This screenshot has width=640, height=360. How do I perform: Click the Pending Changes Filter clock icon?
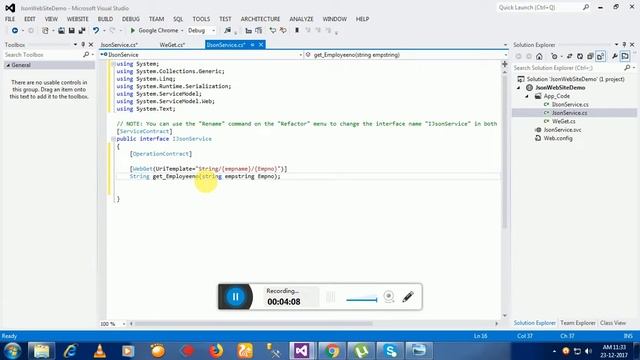click(554, 56)
